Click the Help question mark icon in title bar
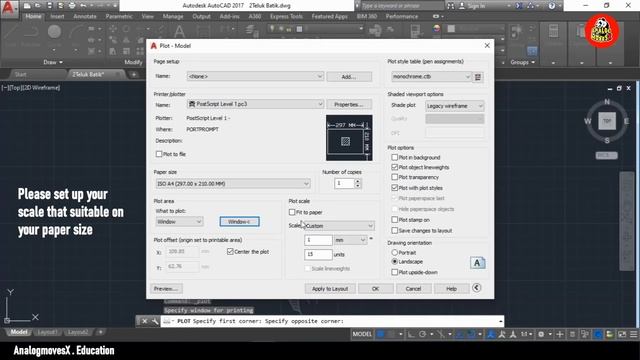Screen dimensions: 640x360 [552, 6]
